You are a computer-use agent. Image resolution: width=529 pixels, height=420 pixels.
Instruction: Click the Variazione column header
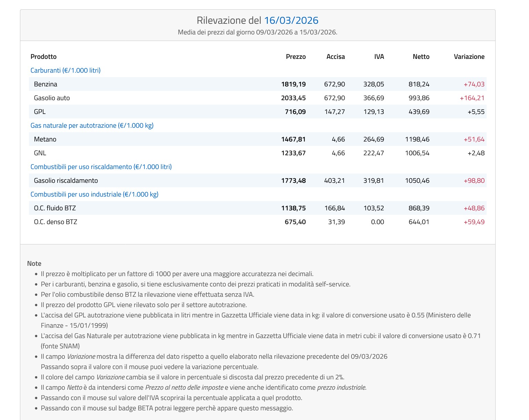point(469,56)
